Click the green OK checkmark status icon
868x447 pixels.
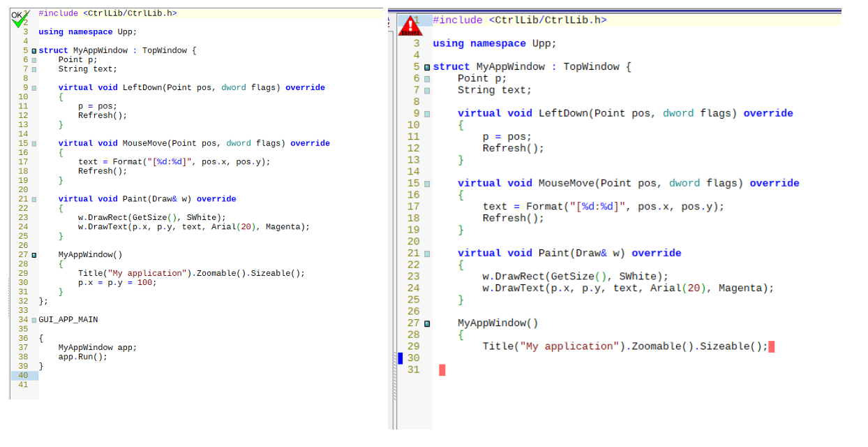19,20
